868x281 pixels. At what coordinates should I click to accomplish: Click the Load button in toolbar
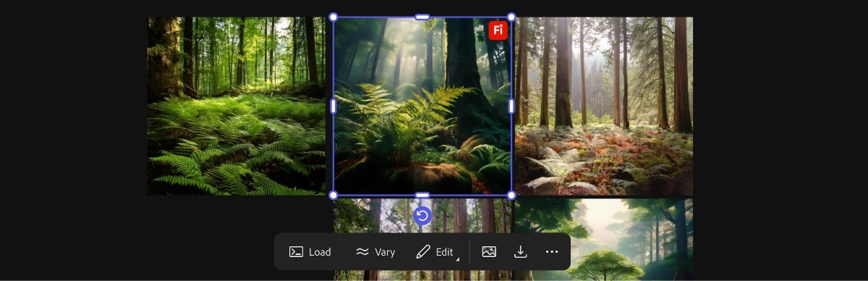click(x=310, y=252)
